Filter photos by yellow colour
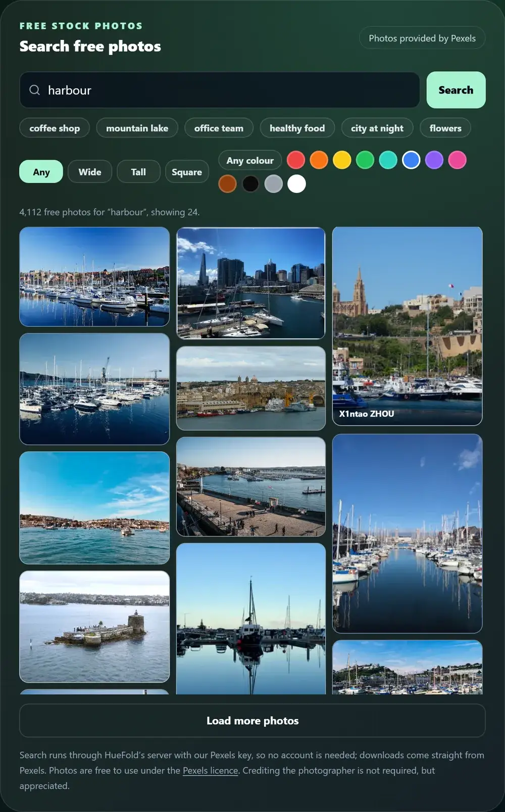This screenshot has width=505, height=812. tap(342, 160)
